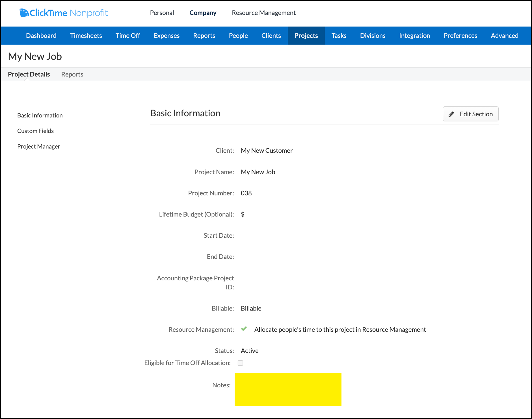Click the ClickTime Nonprofit logo

(64, 13)
